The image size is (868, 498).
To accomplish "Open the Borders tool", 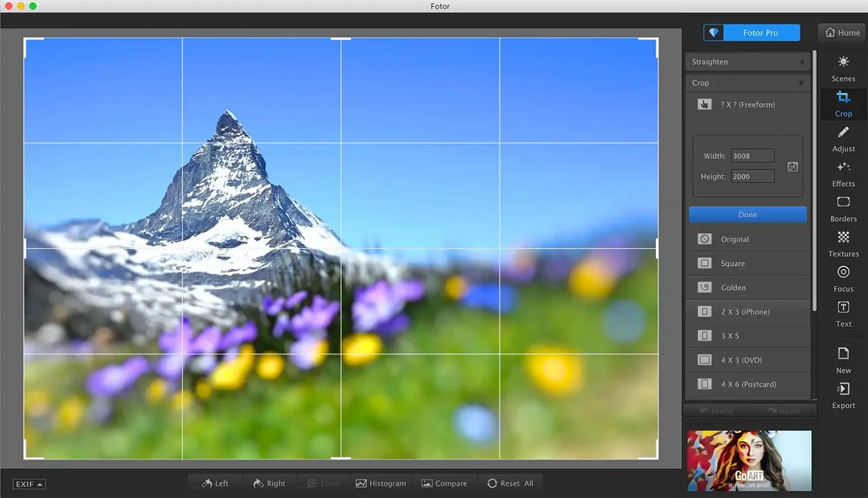I will 843,209.
